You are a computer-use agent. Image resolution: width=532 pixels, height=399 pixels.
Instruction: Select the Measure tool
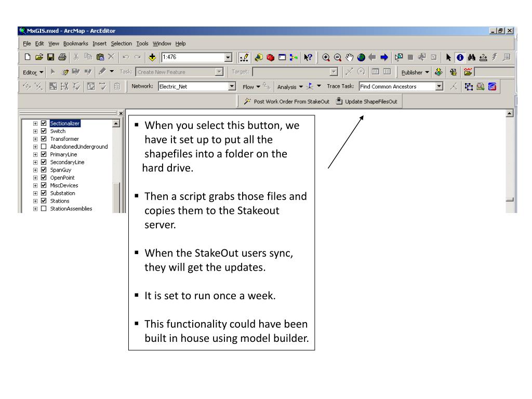pos(483,57)
